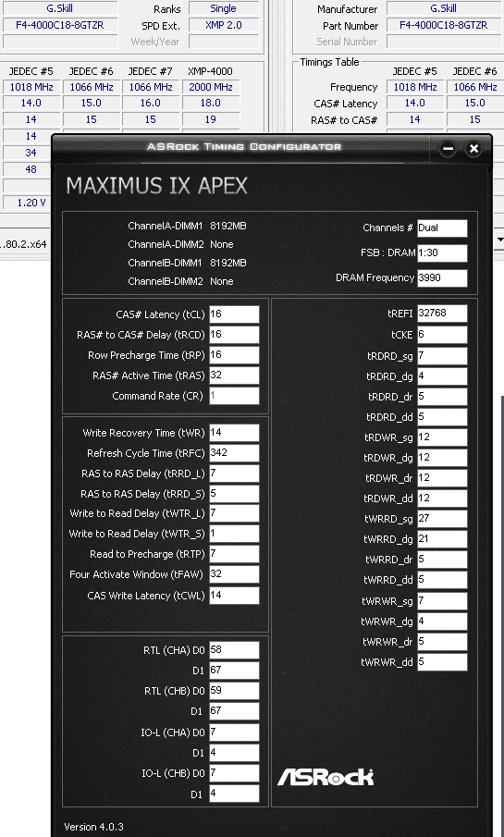The width and height of the screenshot is (504, 837).
Task: Click the XMP-4000 CAS latency 18.0 cell
Action: click(210, 103)
